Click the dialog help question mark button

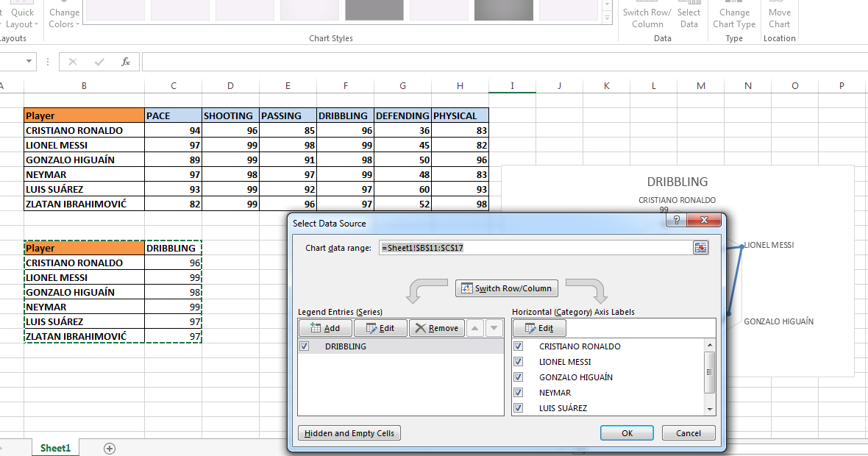[x=676, y=220]
